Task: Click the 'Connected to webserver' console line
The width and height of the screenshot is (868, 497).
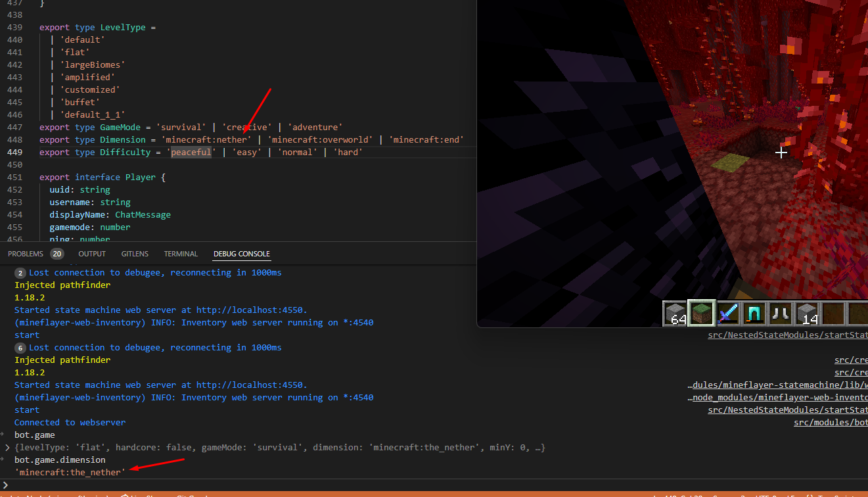Action: point(70,423)
